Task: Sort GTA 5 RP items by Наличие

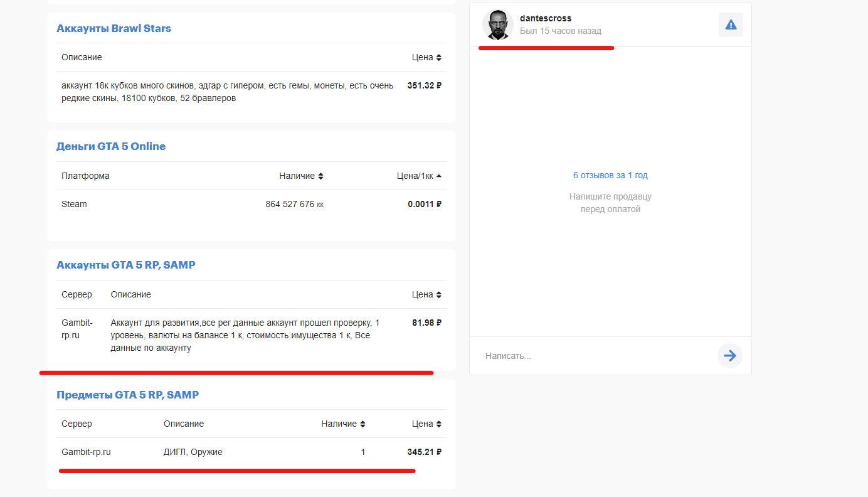Action: pyautogui.click(x=343, y=424)
